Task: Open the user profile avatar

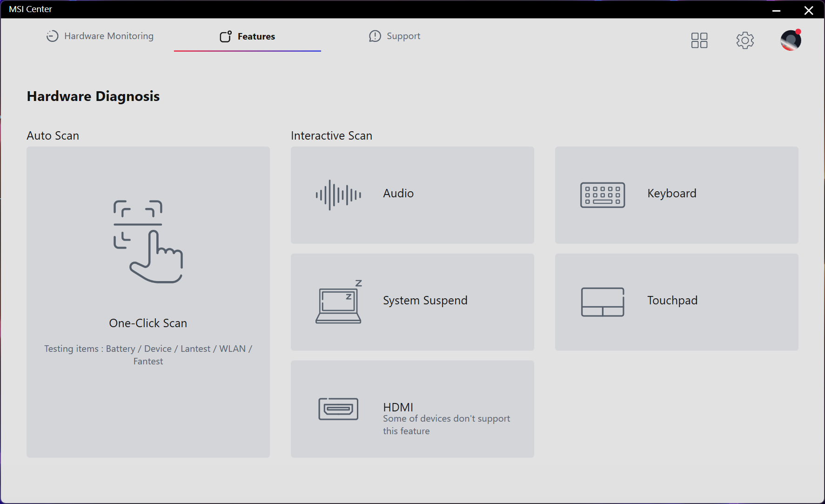Action: pos(791,40)
